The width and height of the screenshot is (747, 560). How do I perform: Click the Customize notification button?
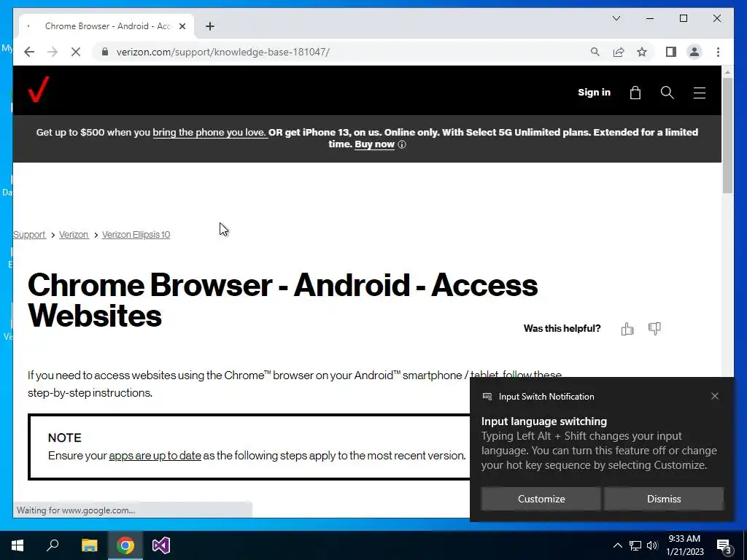point(541,499)
